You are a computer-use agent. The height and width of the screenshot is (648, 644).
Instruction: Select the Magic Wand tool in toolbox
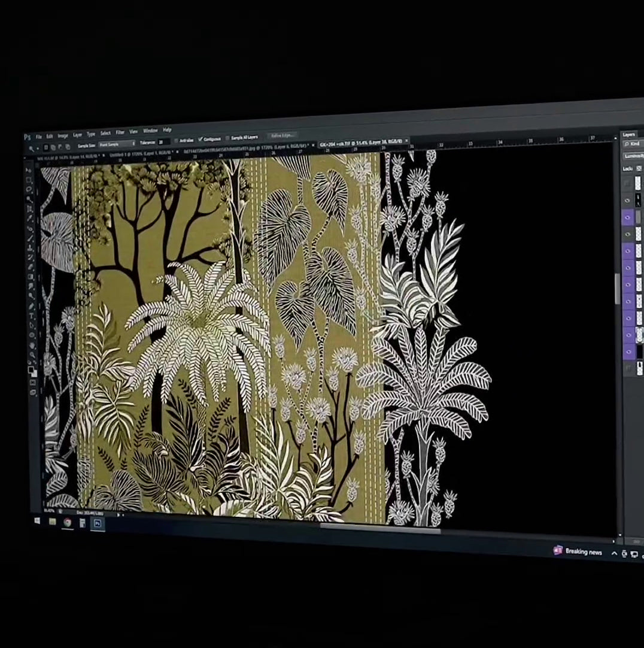[x=29, y=199]
